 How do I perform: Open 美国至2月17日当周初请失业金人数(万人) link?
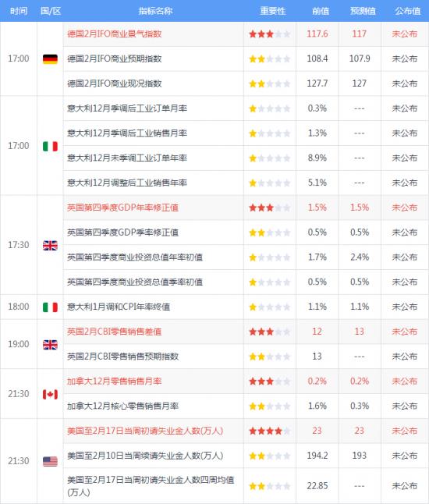click(145, 431)
